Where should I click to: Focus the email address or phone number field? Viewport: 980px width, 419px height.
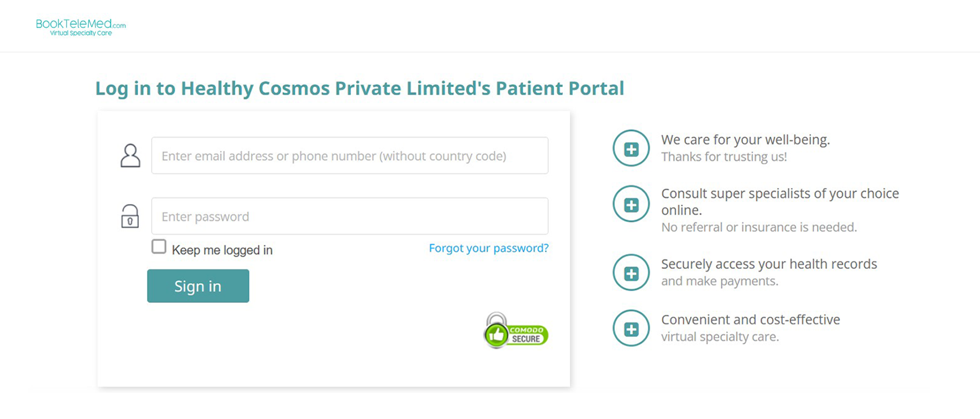point(350,156)
